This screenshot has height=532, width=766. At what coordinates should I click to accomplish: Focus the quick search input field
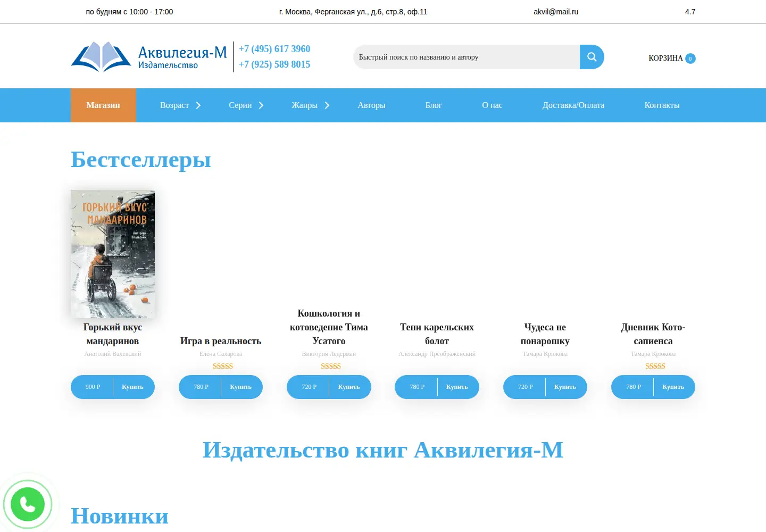467,57
